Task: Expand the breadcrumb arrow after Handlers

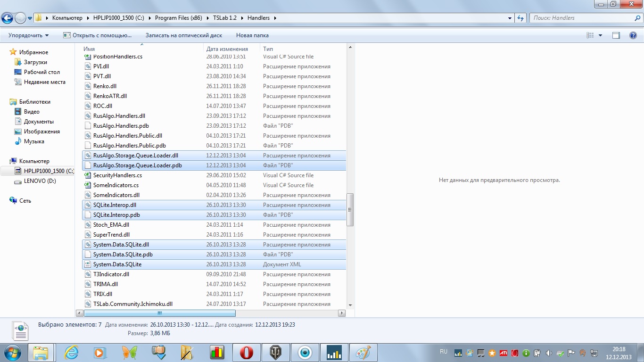Action: (x=275, y=18)
